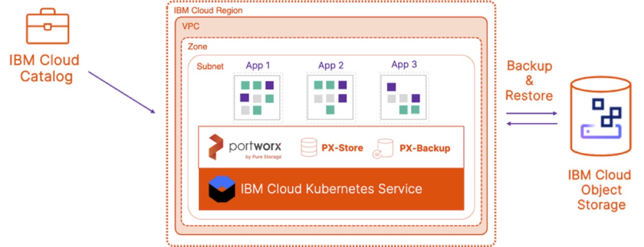Click the IBM Cloud Kubernetes Service hexagon icon
Image resolution: width=644 pixels, height=247 pixels.
(222, 189)
